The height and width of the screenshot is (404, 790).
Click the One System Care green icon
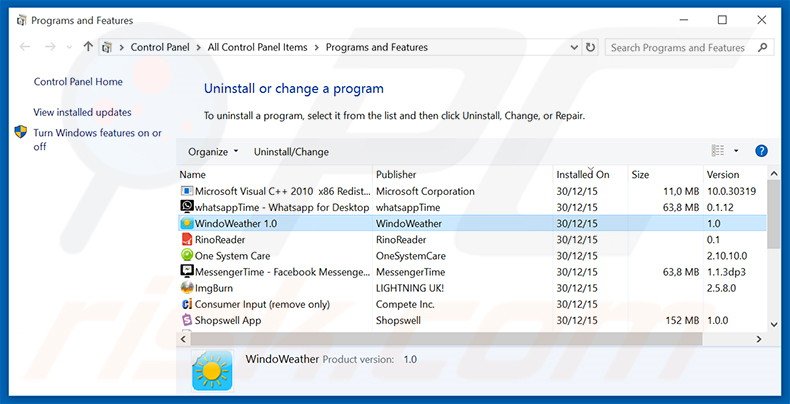(187, 255)
